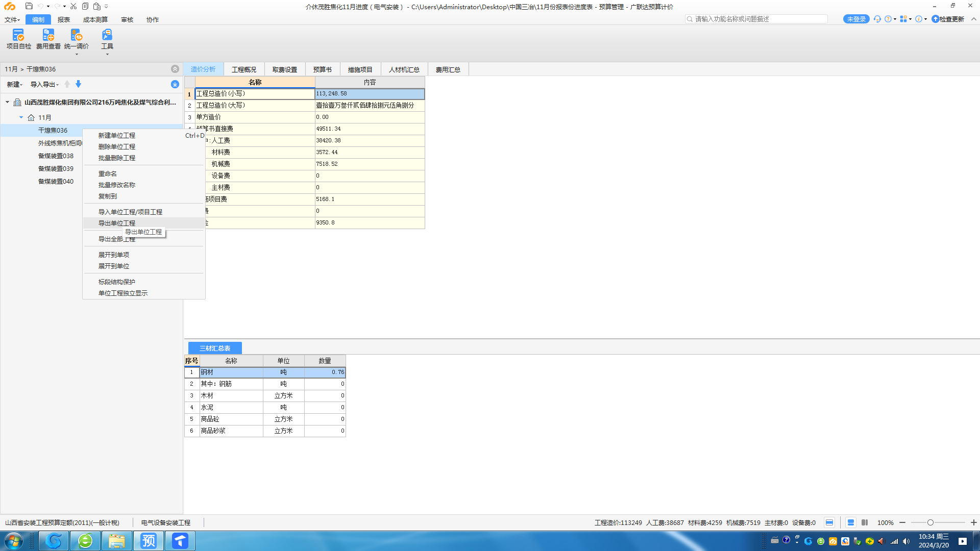This screenshot has width=980, height=551.
Task: Click the copy icon in quick access bar
Action: click(85, 6)
